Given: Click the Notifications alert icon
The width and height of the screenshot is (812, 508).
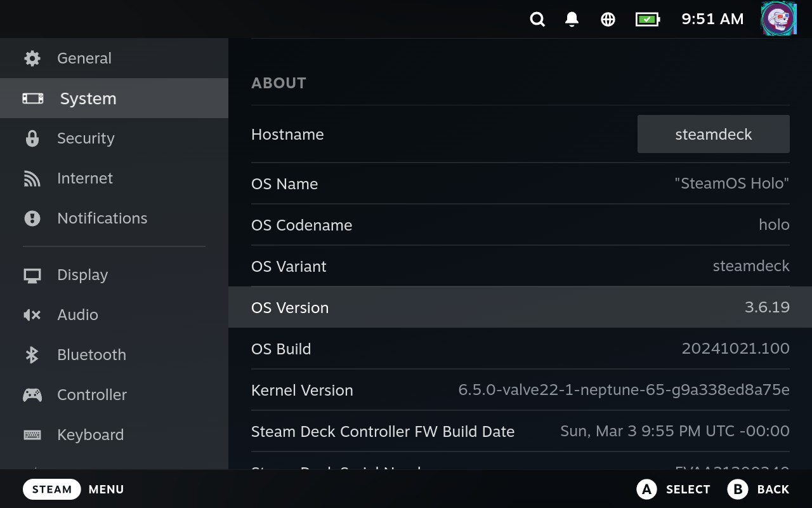Looking at the screenshot, I should point(32,218).
